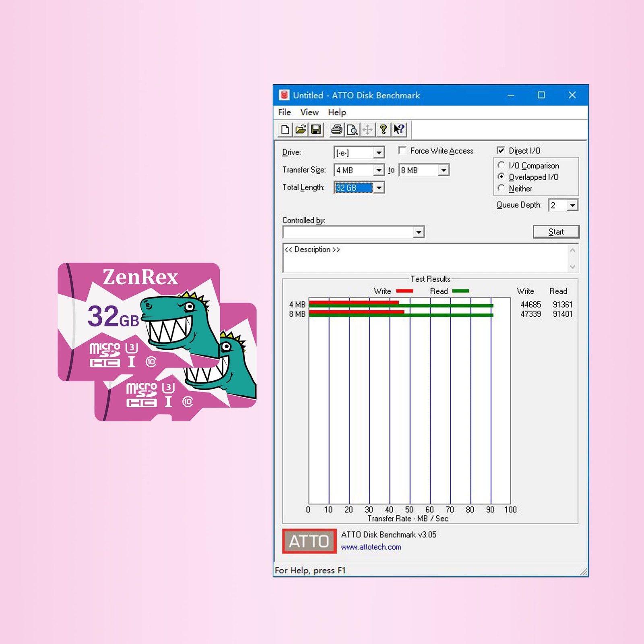644x644 pixels.
Task: Open the Drive dropdown
Action: [x=379, y=153]
